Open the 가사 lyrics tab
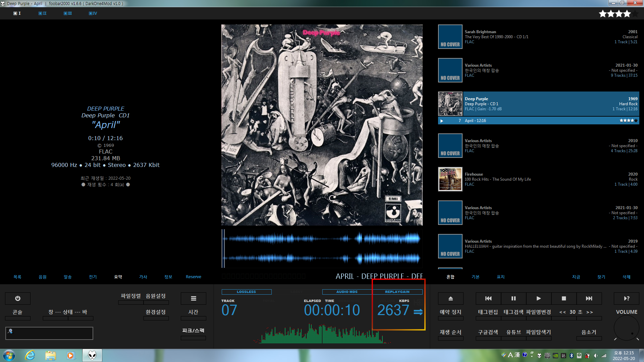Screen dimensions: 644x362 pos(143,277)
